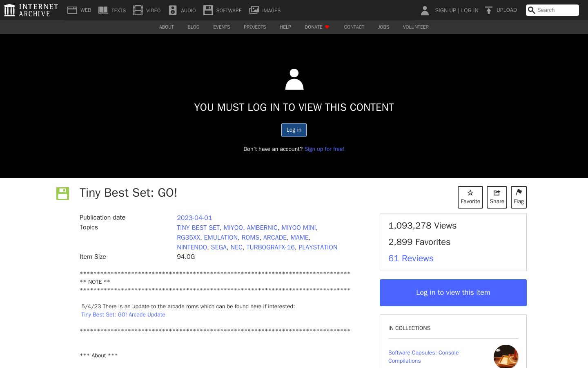Flag this item

point(519,197)
